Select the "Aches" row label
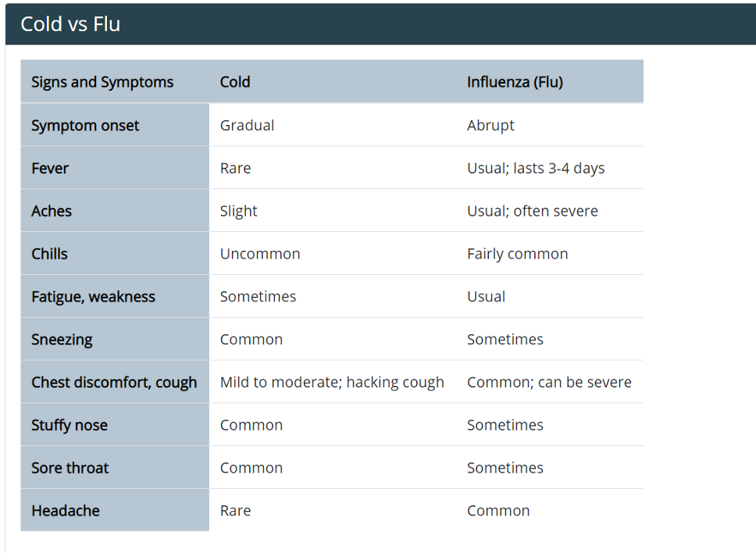 click(52, 212)
